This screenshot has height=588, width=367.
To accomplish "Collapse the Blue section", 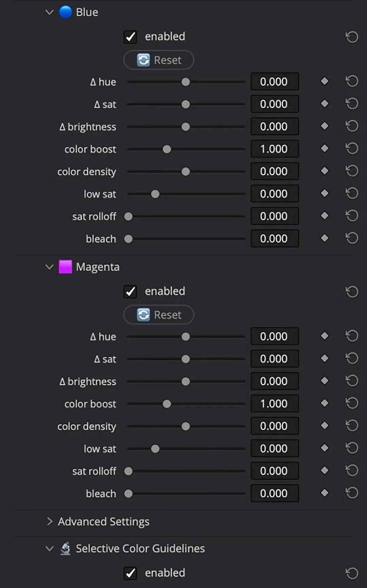I will tap(50, 13).
